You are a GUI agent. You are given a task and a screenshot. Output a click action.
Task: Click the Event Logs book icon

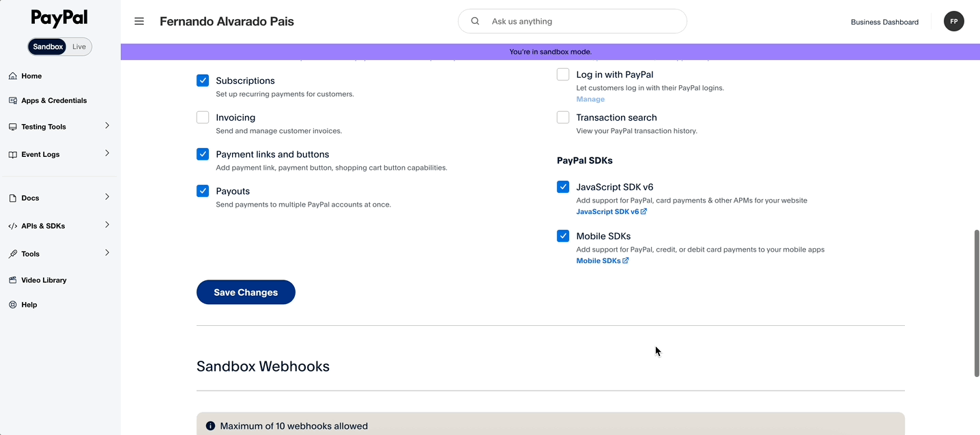13,154
